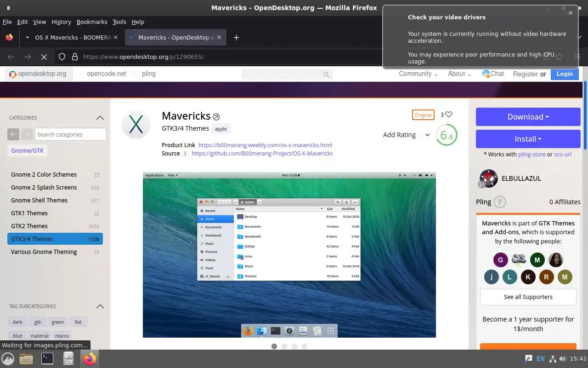Open the File menu

click(7, 22)
